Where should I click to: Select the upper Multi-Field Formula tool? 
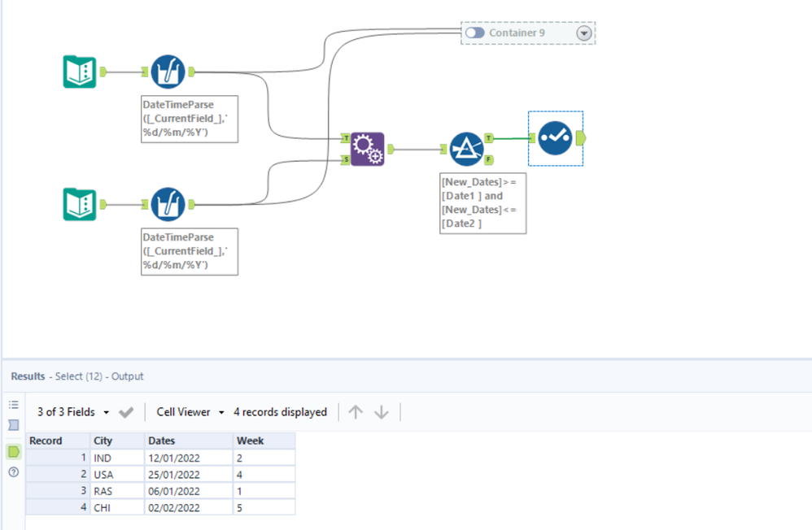[168, 72]
